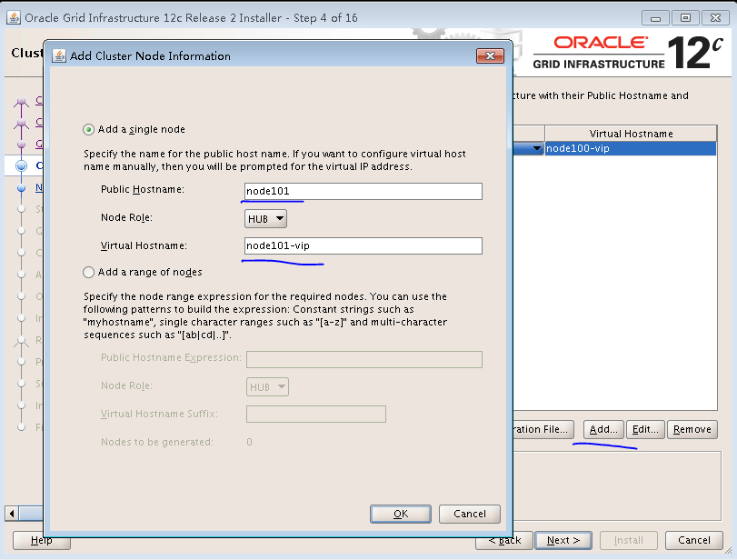Click the Java icon in the dialog title bar
737x560 pixels.
click(59, 56)
